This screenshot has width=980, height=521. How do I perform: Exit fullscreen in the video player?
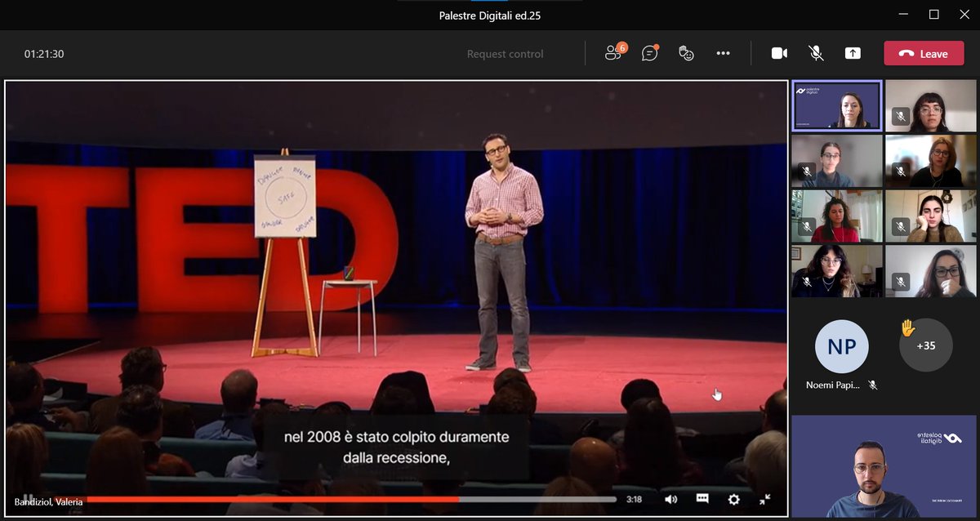pyautogui.click(x=765, y=499)
